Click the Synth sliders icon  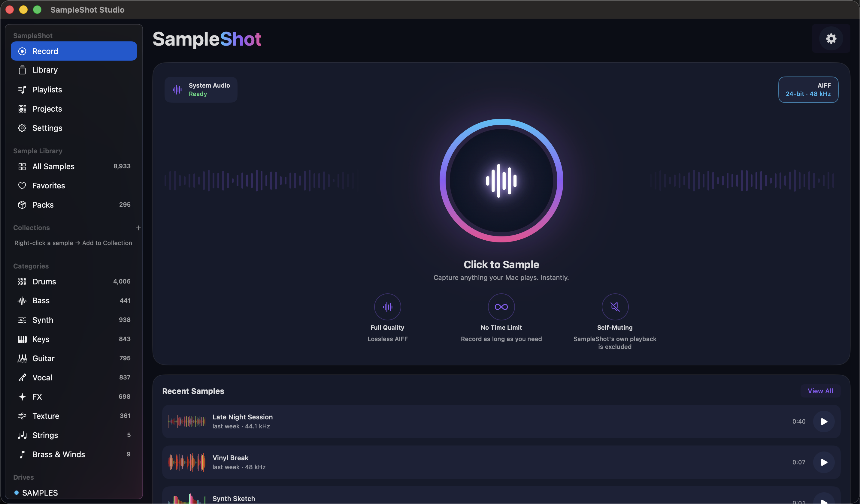22,320
